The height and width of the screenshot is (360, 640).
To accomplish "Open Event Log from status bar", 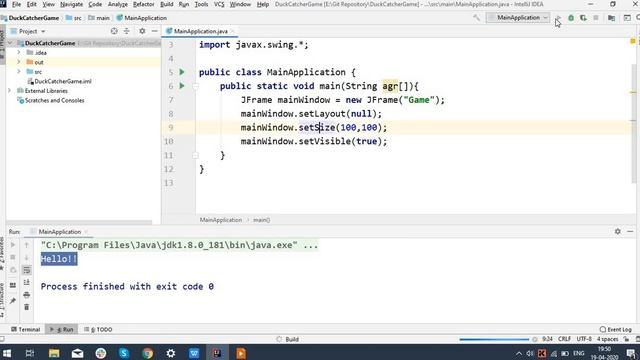I will pyautogui.click(x=616, y=329).
